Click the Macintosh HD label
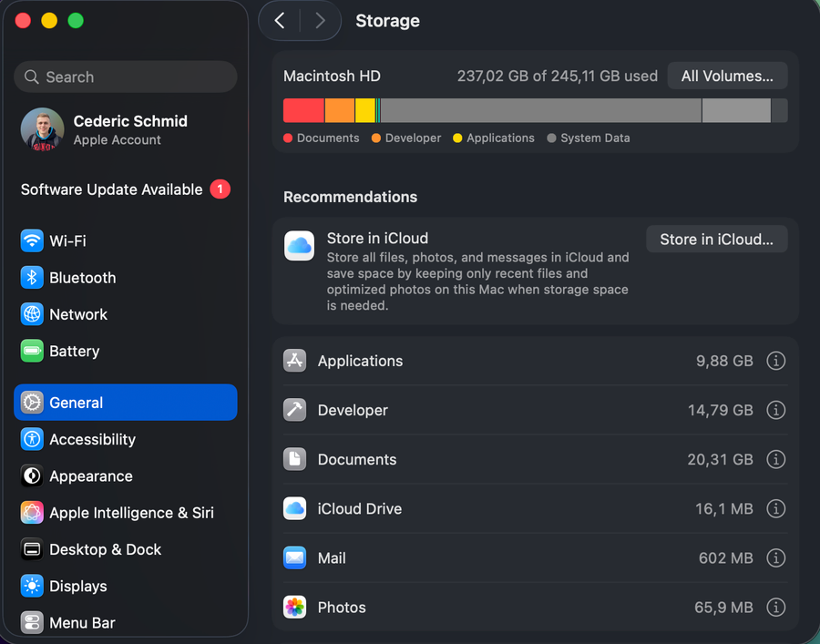This screenshot has height=644, width=820. [332, 76]
